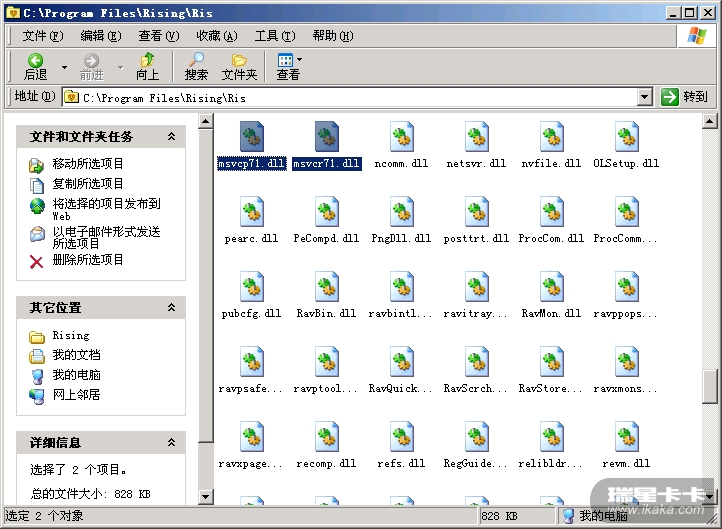Viewport: 722px width, 529px height.
Task: Select the pubcfg.dll file icon
Action: pyautogui.click(x=252, y=287)
